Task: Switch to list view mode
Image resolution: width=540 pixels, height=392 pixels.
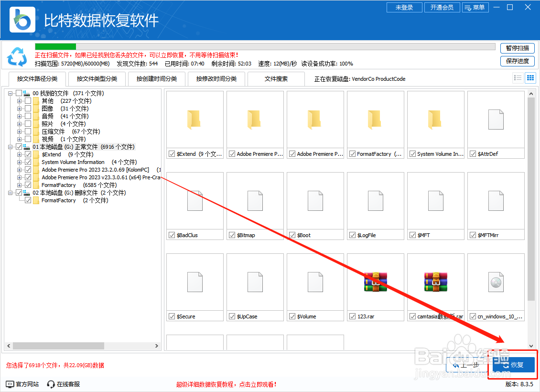Action: (x=518, y=77)
